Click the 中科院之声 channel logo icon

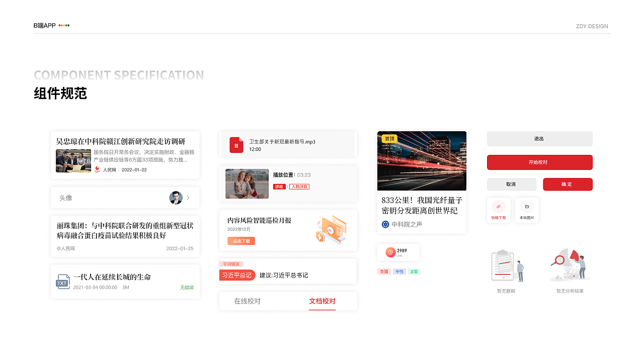(385, 224)
